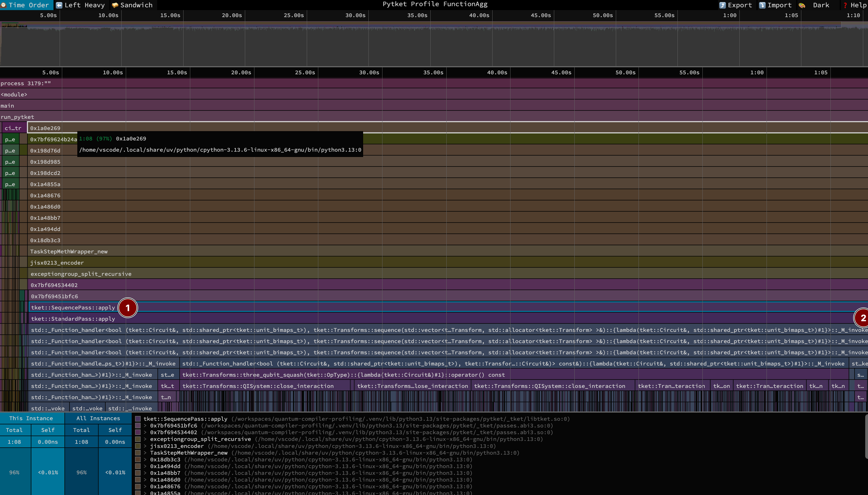Screen dimensions: 868x495
Task: Click the exceptiongroup_split_recursive flamegraph frame
Action: click(x=81, y=274)
